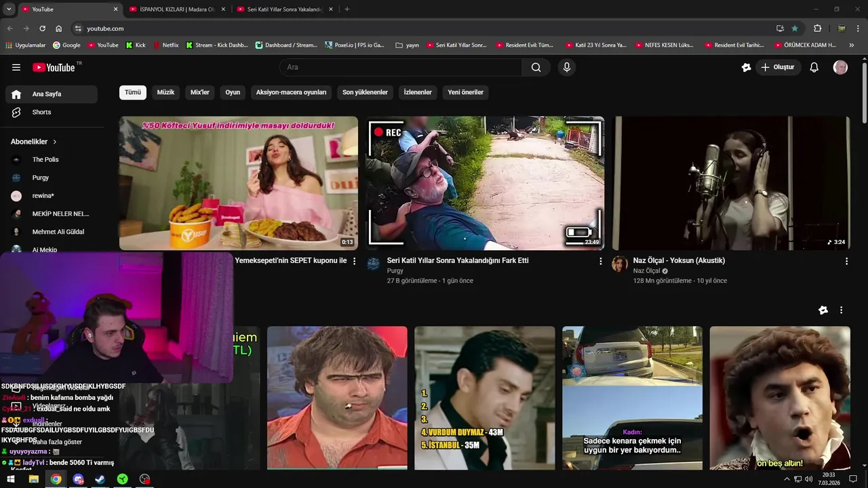The height and width of the screenshot is (488, 868).
Task: Select the Müzik filter chip
Action: 165,92
